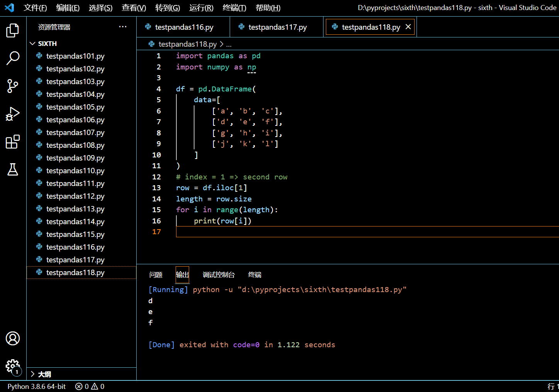559x392 pixels.
Task: Open the 运行(R) menu
Action: pyautogui.click(x=201, y=8)
